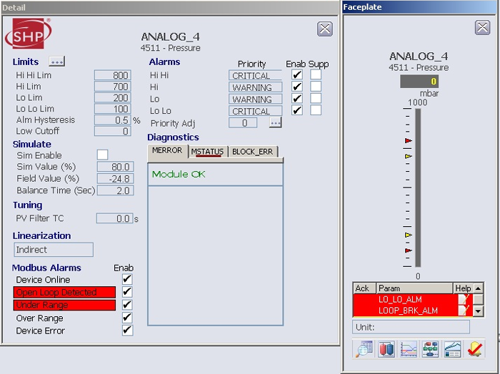Viewport: 500px width, 374px height.
Task: Open primary control display tanks icon
Action: (386, 349)
